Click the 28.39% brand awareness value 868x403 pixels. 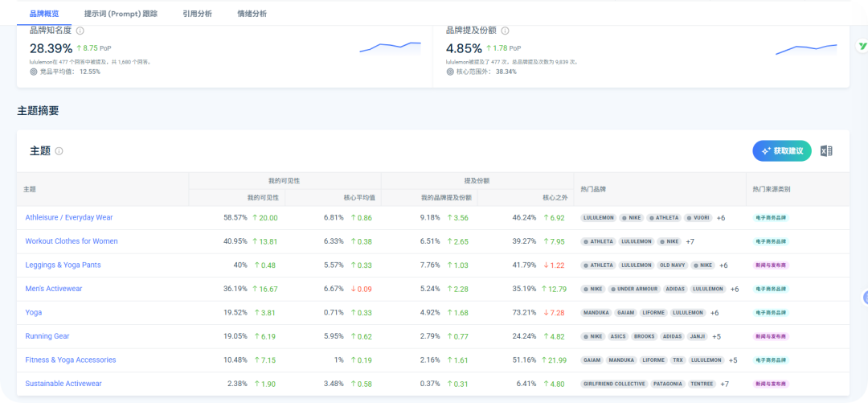click(x=51, y=48)
